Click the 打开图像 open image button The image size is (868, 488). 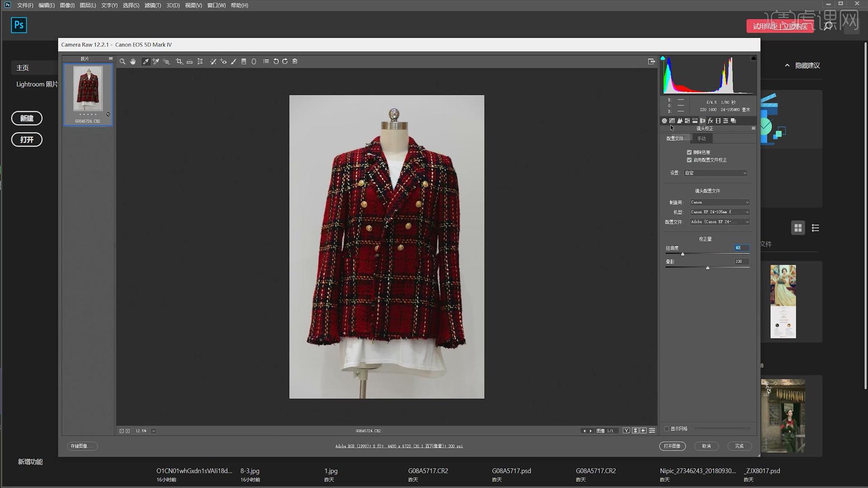[x=672, y=446]
